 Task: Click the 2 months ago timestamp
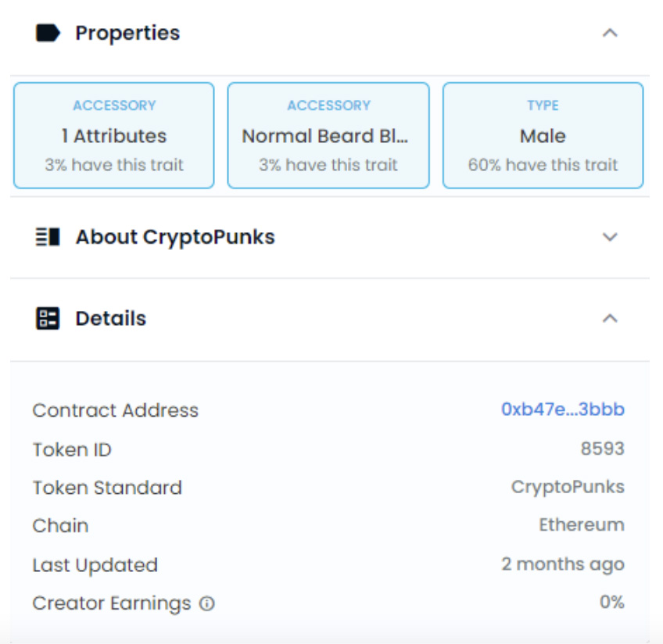coord(563,564)
